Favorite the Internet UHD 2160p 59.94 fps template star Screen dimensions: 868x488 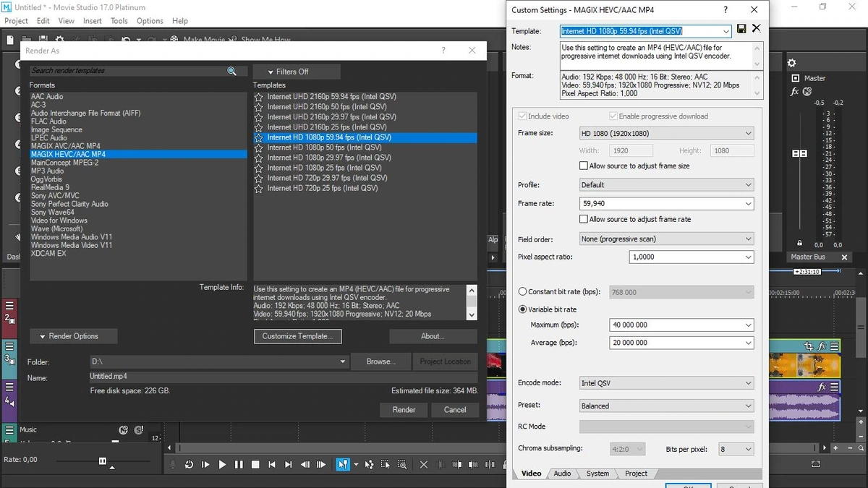(x=259, y=96)
